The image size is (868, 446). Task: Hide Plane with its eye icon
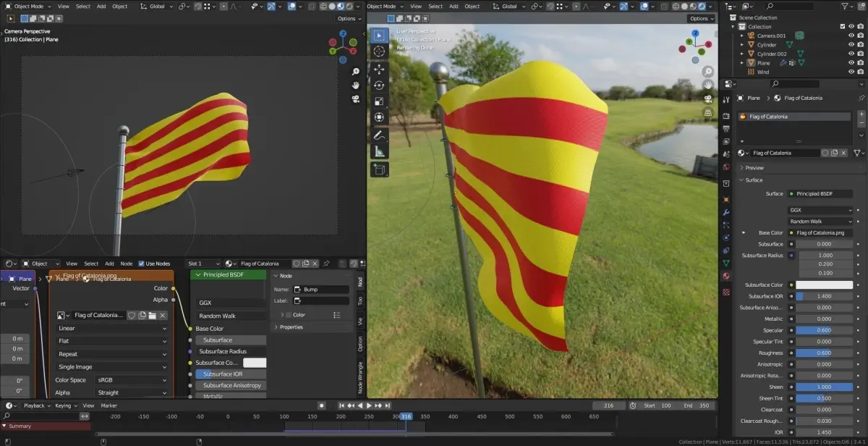(x=851, y=63)
